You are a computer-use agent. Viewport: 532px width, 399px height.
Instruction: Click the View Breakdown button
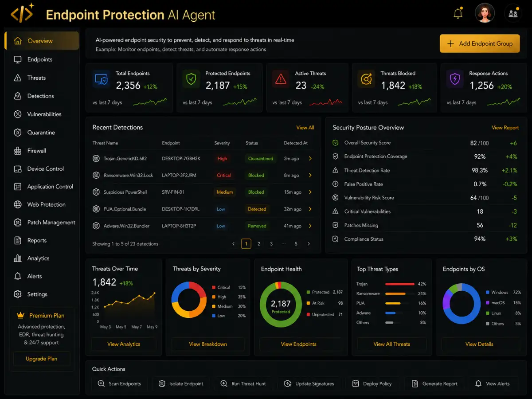(208, 344)
